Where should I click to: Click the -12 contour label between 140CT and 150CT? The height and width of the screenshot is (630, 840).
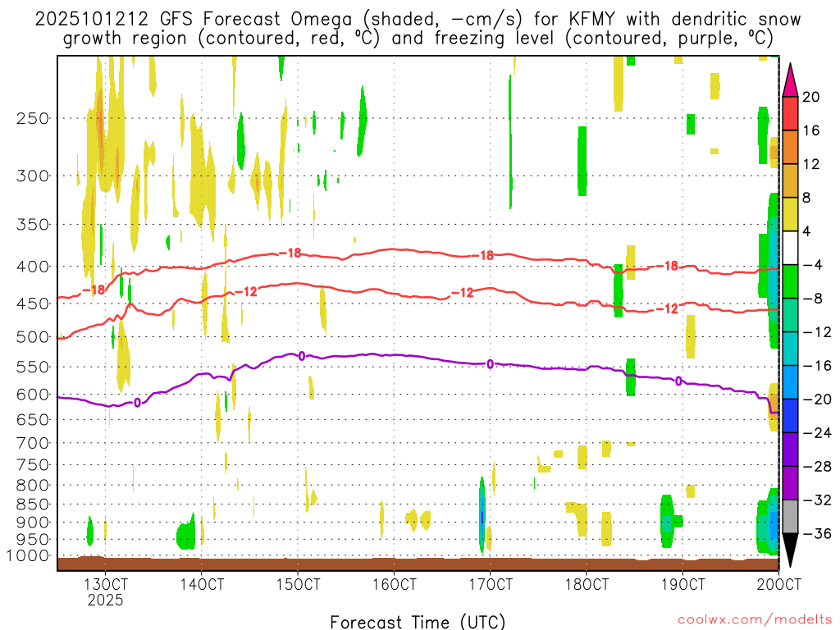click(x=247, y=292)
